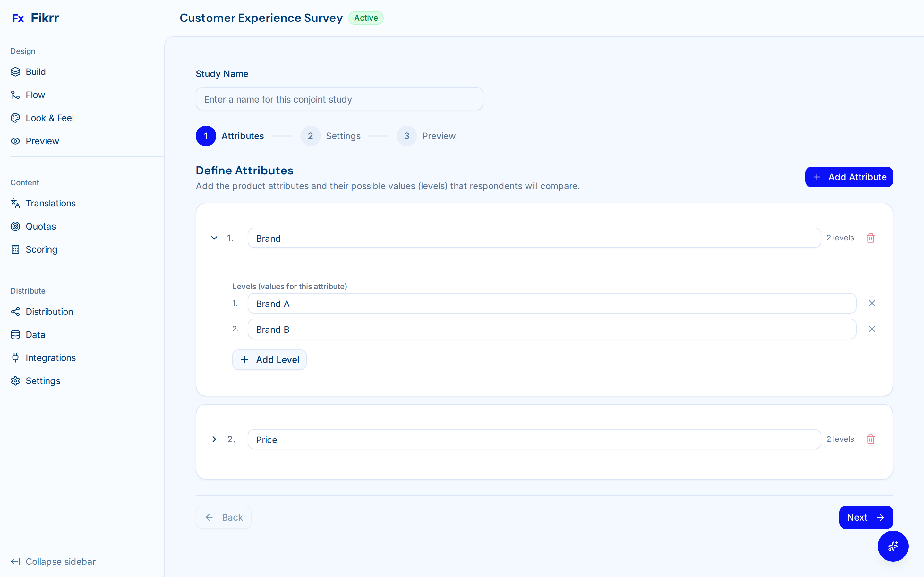Image resolution: width=924 pixels, height=577 pixels.
Task: Open the Quotas panel
Action: coord(40,226)
